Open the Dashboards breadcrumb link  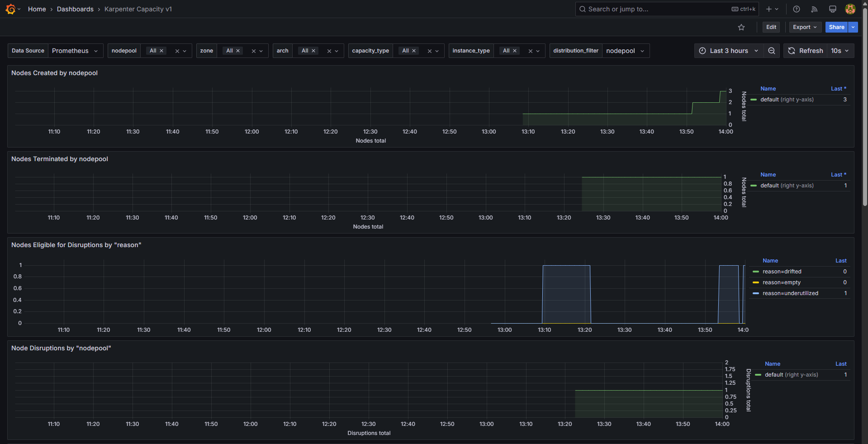(x=75, y=9)
